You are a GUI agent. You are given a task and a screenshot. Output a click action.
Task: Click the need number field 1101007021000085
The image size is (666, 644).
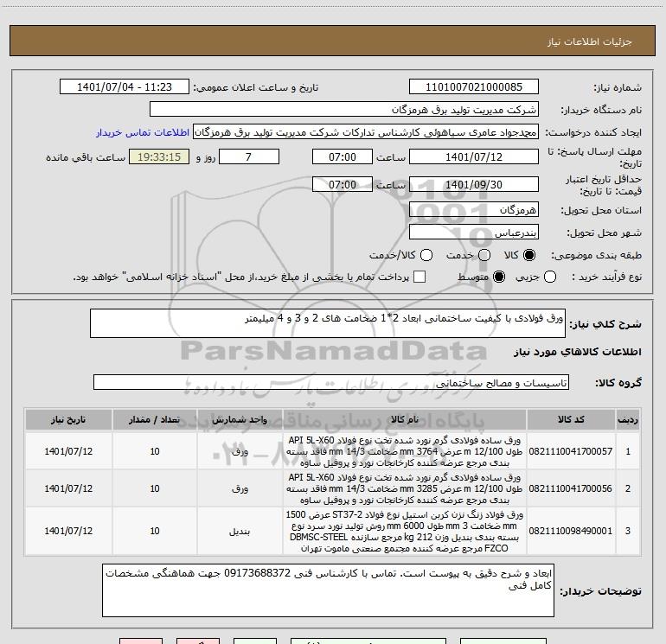tap(474, 87)
